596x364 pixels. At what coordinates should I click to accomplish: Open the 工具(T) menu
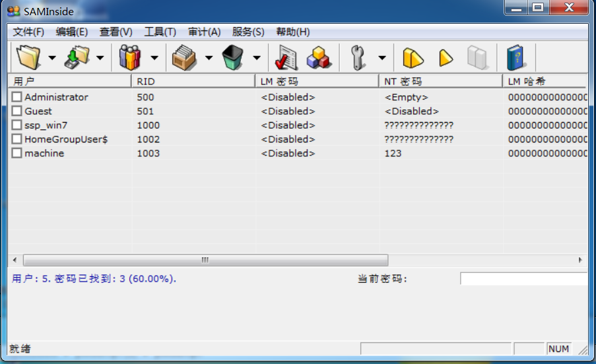click(160, 32)
